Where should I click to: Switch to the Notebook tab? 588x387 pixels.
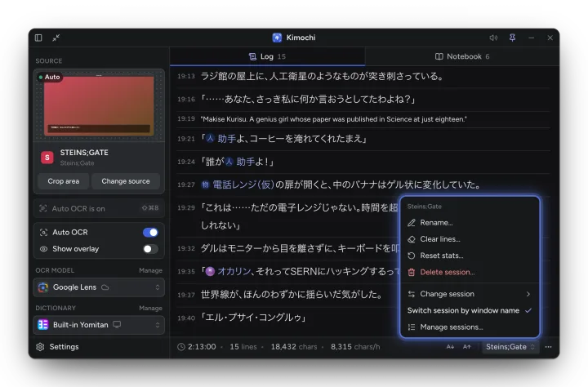[x=462, y=56]
